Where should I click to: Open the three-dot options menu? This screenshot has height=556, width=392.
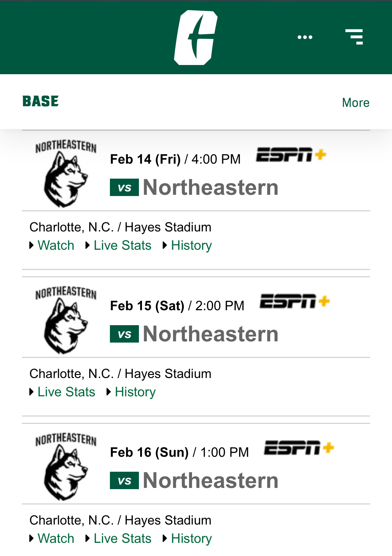pos(305,37)
